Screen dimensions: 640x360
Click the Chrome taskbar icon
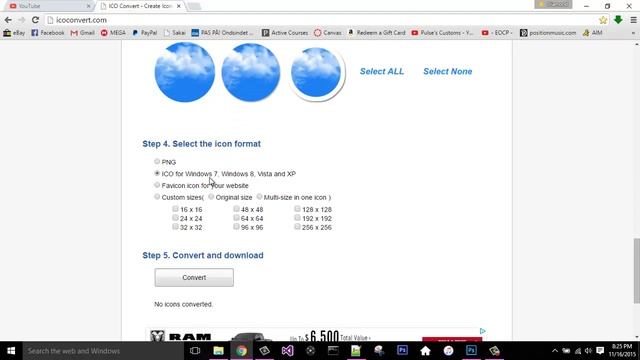[241, 351]
